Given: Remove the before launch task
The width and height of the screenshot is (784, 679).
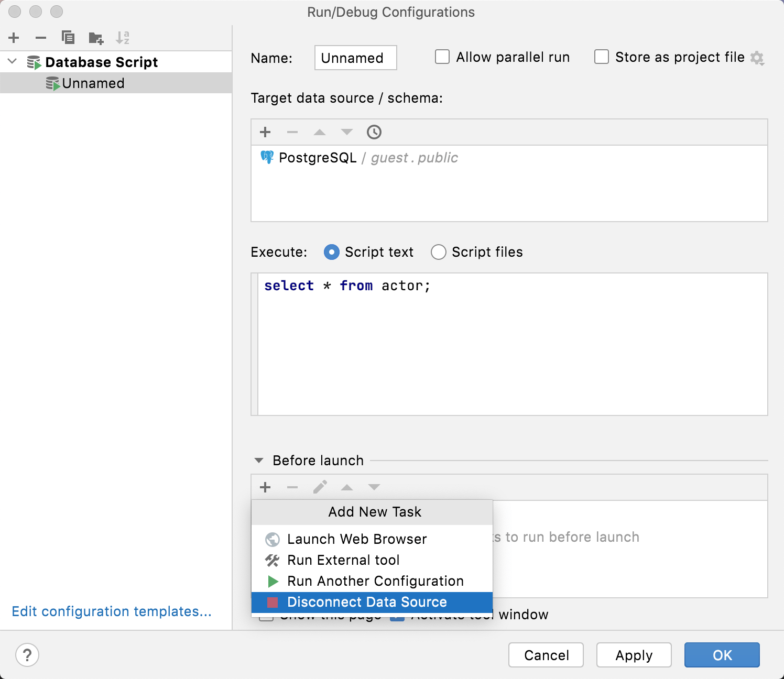Looking at the screenshot, I should click(292, 487).
